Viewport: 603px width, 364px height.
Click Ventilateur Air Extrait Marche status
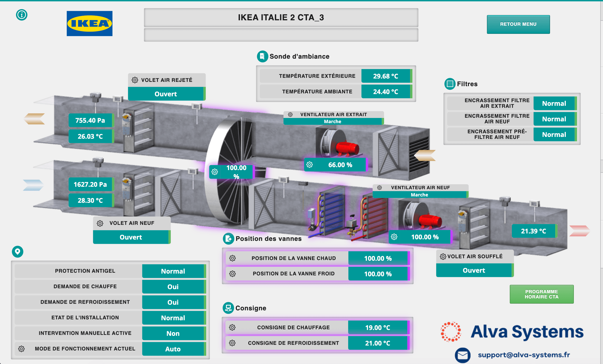(334, 121)
